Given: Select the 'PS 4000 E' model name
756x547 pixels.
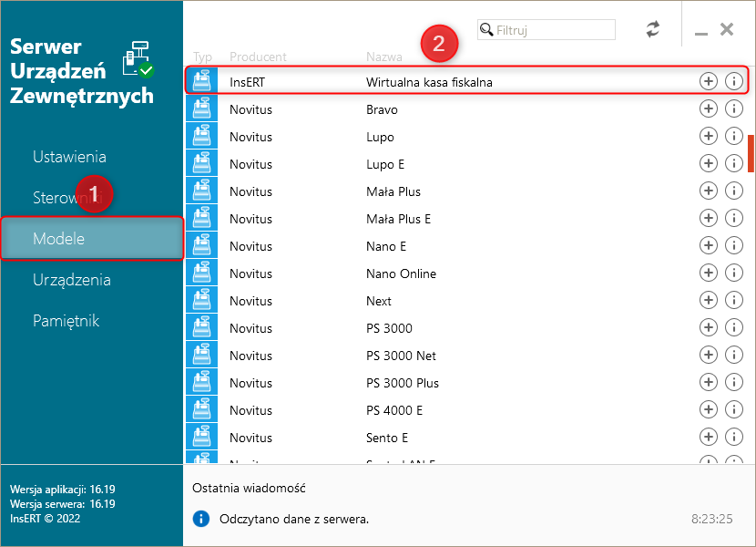Looking at the screenshot, I should [x=394, y=410].
